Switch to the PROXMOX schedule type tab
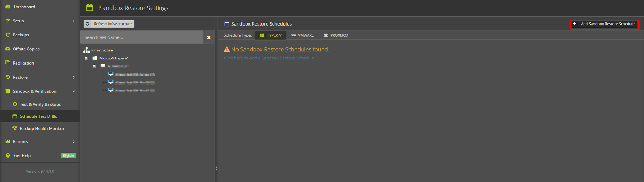Image resolution: width=644 pixels, height=182 pixels. [336, 35]
